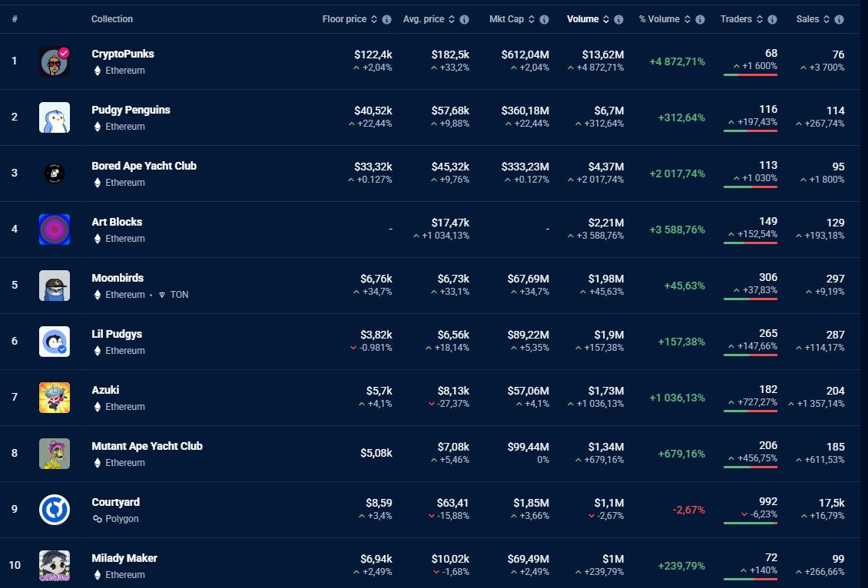
Task: Click the Pudgy Penguins avatar
Action: pos(55,117)
